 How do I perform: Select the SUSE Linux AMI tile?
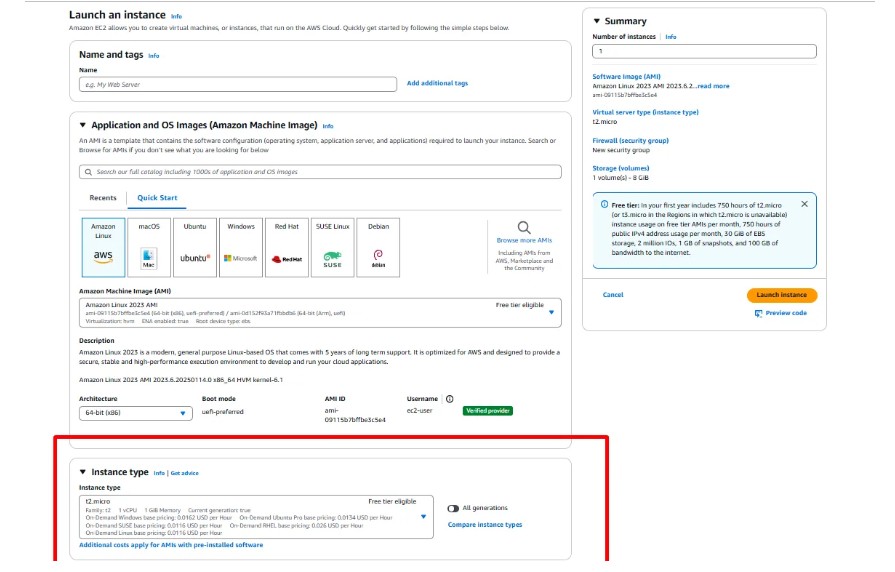[x=332, y=246]
